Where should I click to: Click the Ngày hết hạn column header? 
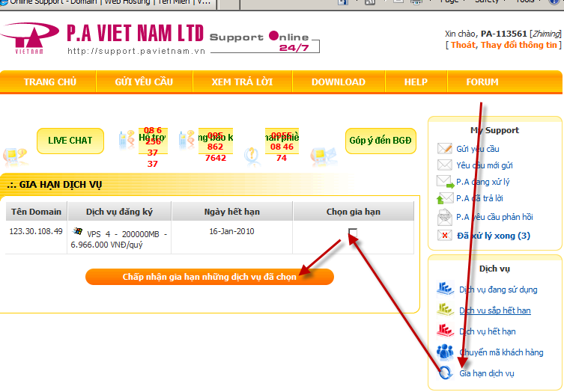click(232, 212)
